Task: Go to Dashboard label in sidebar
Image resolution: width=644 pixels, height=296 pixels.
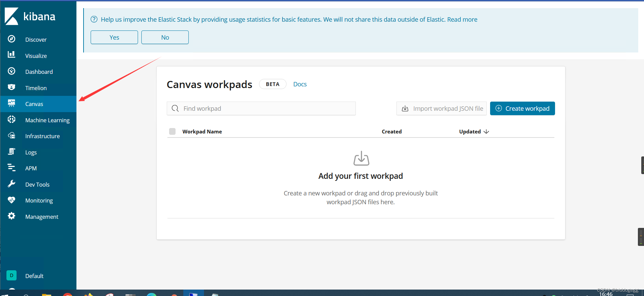Action: [x=39, y=72]
